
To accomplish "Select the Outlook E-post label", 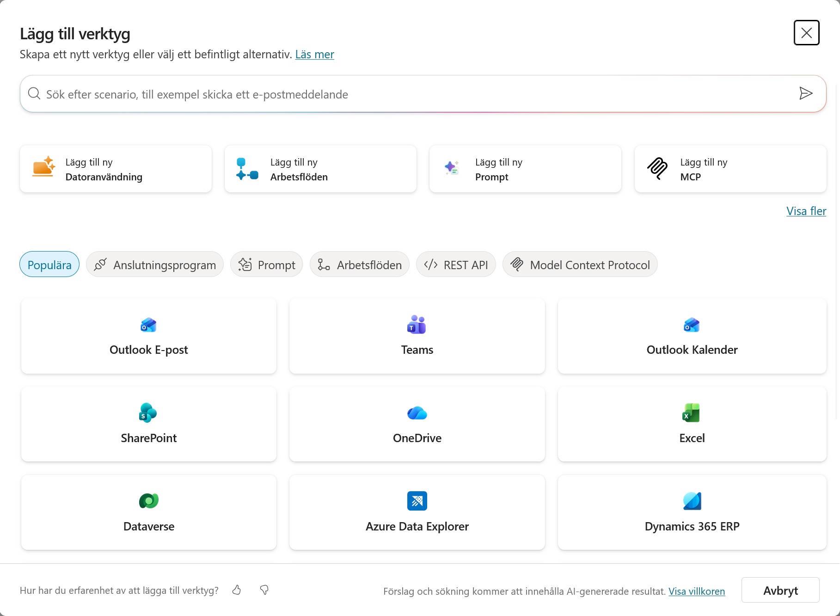I will pyautogui.click(x=148, y=350).
